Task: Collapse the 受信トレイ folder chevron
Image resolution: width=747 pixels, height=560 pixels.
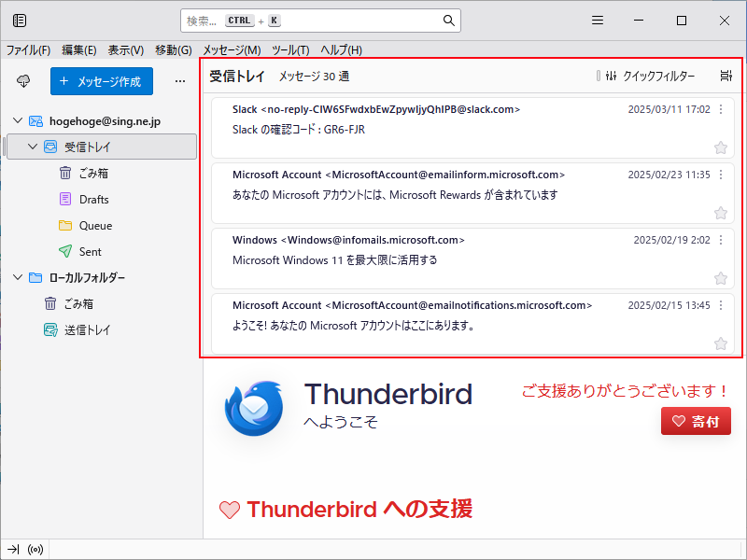Action: tap(33, 147)
